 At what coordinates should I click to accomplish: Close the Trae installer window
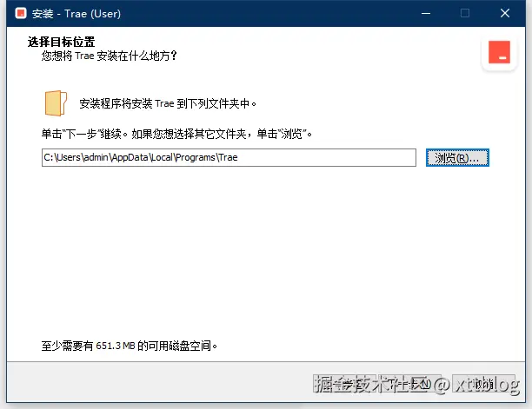tap(505, 14)
